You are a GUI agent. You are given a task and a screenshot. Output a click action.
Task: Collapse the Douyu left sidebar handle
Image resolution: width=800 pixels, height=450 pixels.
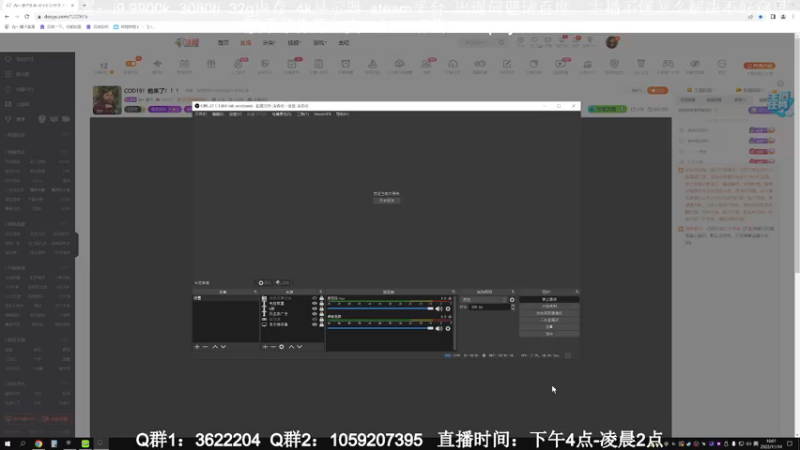(77, 244)
